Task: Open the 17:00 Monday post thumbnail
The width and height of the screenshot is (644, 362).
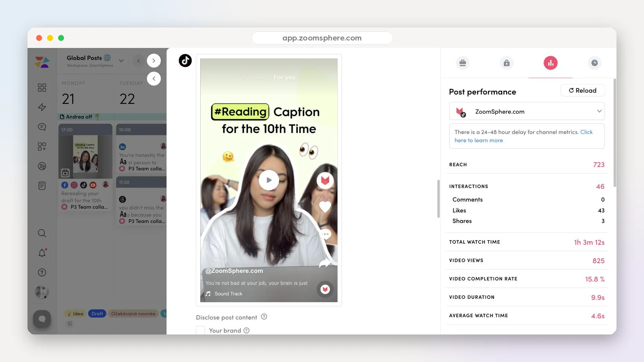Action: (85, 156)
